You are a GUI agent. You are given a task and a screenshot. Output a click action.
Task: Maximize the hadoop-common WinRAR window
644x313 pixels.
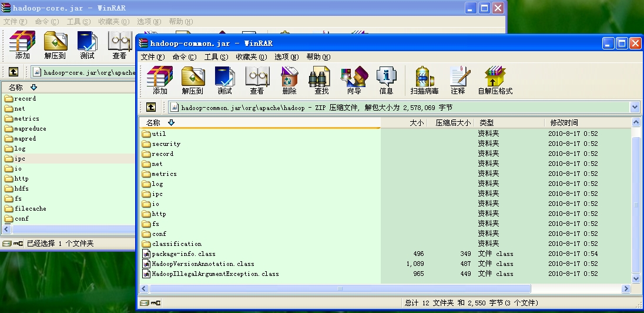point(622,43)
